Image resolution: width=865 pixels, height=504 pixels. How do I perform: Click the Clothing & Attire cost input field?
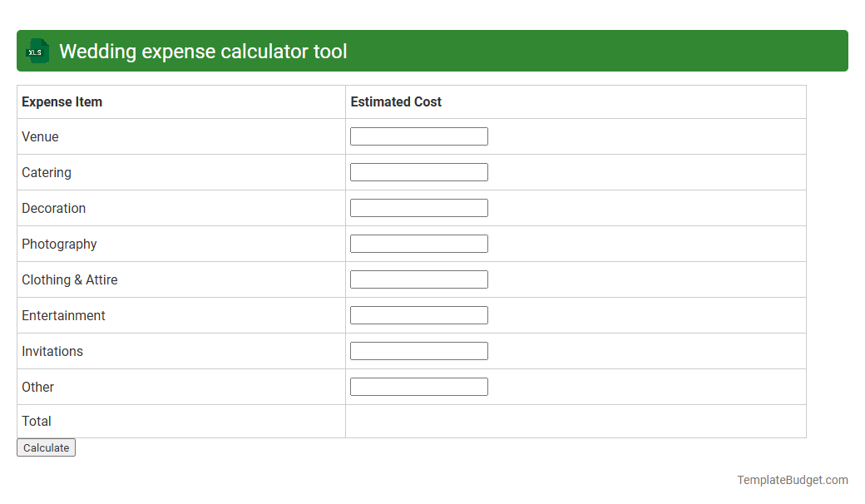[x=418, y=279]
